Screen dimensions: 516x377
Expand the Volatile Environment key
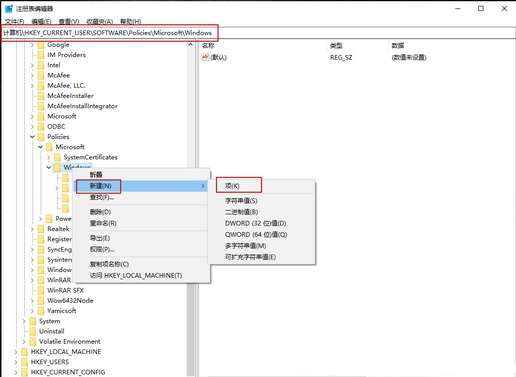click(x=24, y=342)
